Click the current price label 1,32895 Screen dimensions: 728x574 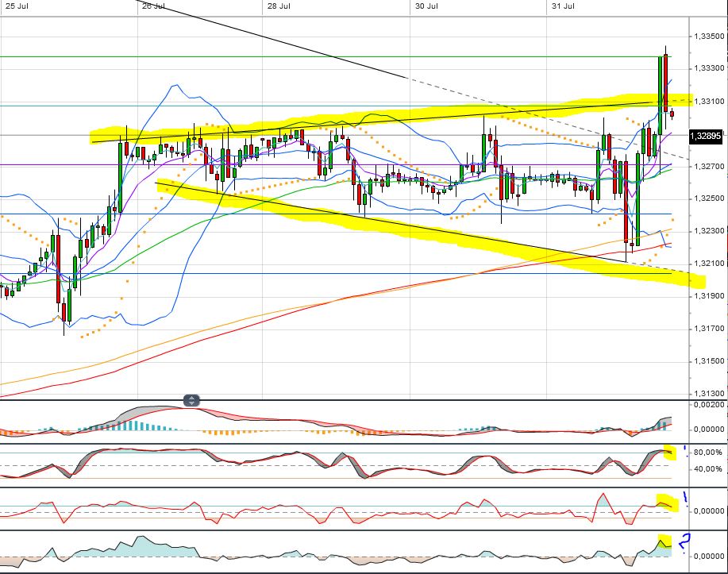705,136
